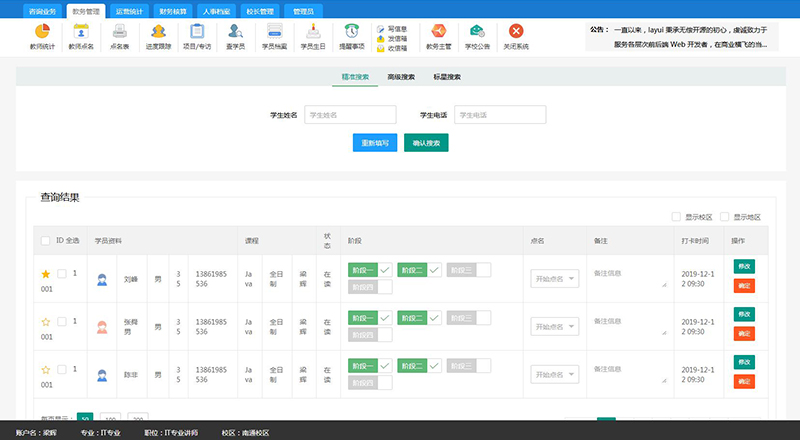Image resolution: width=800 pixels, height=440 pixels.
Task: Open the 开始点名 dropdown for 陈菲
Action: (x=555, y=375)
